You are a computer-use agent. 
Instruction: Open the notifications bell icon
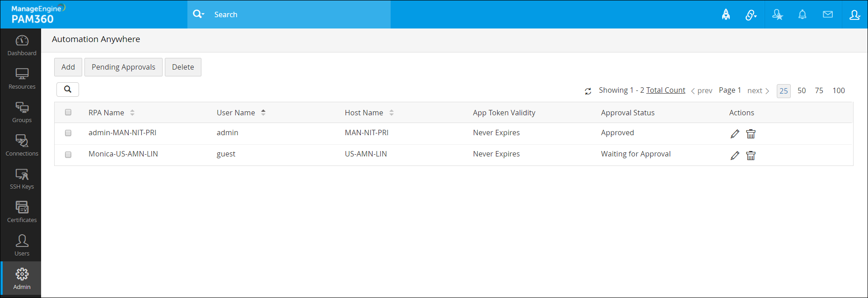pos(802,14)
